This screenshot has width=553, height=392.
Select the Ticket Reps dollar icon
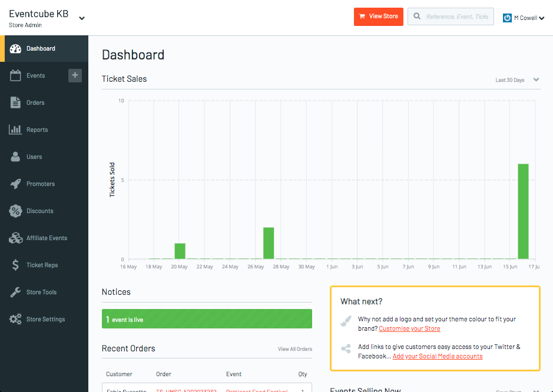(x=16, y=265)
